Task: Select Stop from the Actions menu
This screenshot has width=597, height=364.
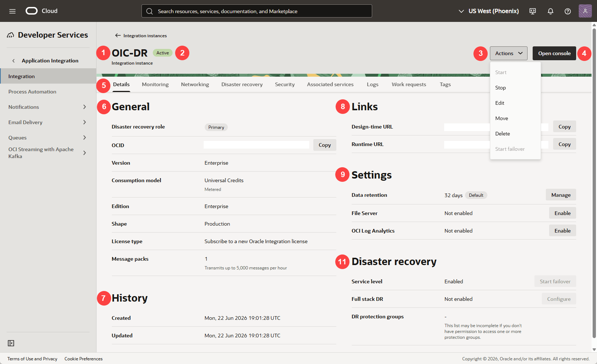Action: [x=515, y=88]
